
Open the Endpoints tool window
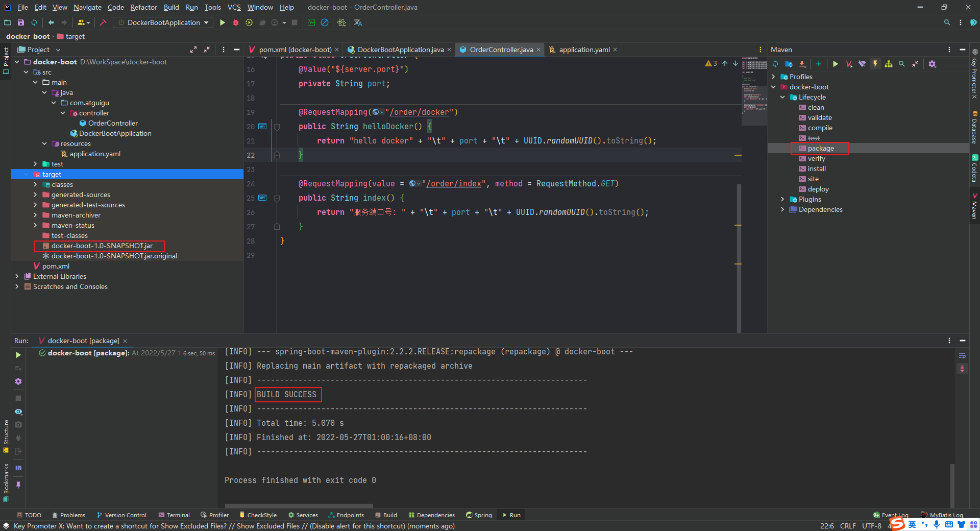tap(346, 515)
